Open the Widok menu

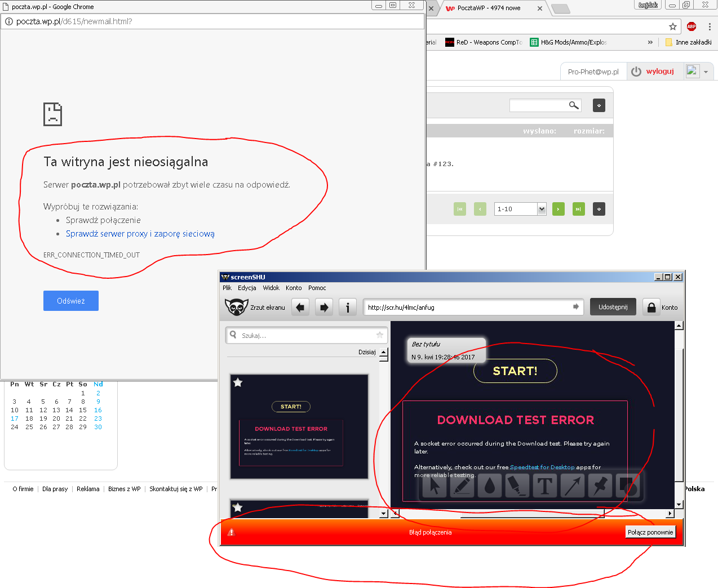point(271,288)
